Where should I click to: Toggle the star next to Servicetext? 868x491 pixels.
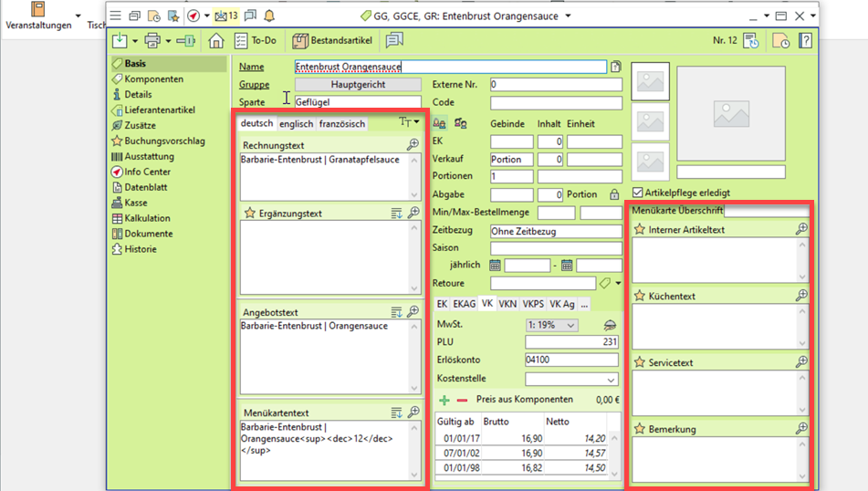(640, 362)
